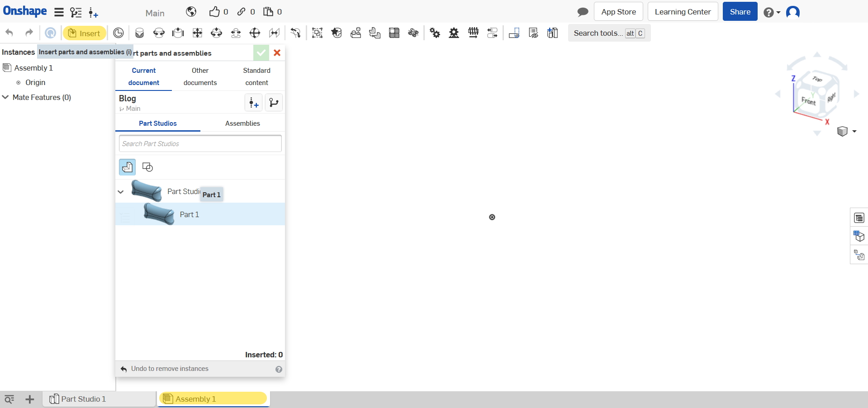Switch to the Assemblies tab

242,123
